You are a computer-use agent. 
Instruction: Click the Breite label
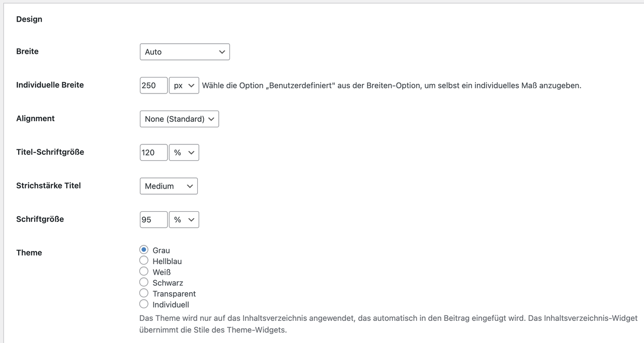[27, 51]
